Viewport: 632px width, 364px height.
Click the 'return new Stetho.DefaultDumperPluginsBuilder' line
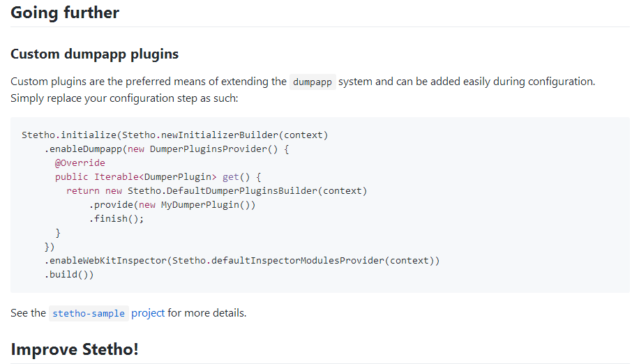click(217, 190)
